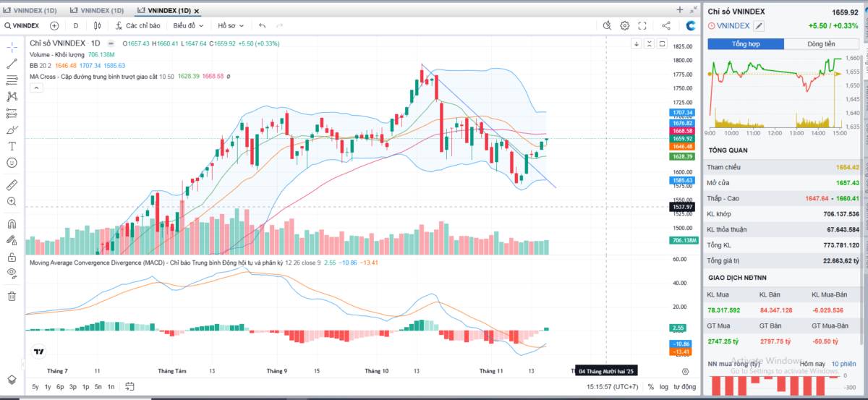
Task: Select the trend line drawing tool
Action: click(x=12, y=64)
